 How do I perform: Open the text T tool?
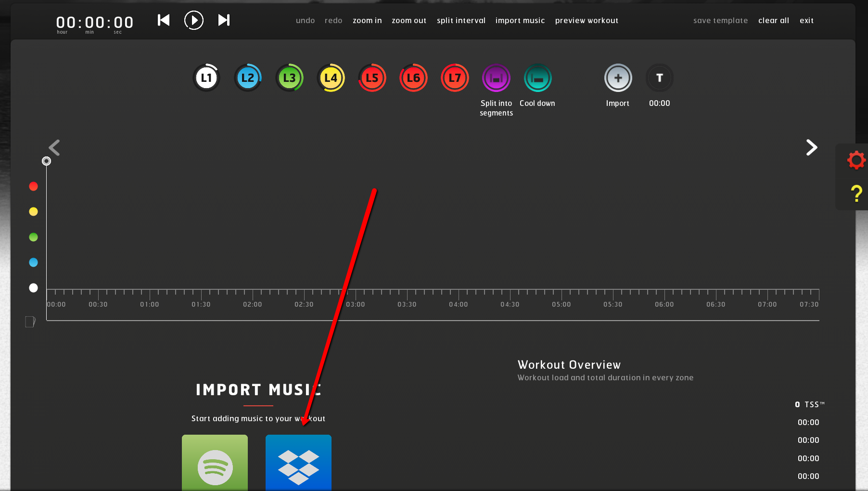pos(659,78)
